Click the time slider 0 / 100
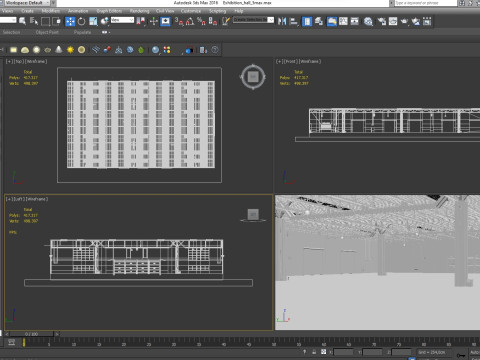This screenshot has width=480, height=360. pyautogui.click(x=31, y=334)
